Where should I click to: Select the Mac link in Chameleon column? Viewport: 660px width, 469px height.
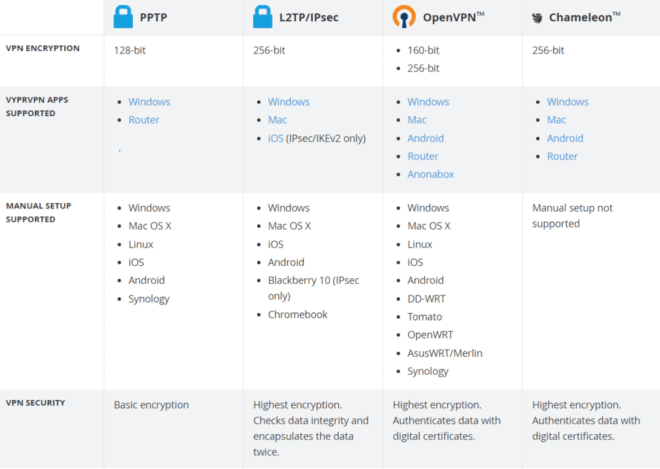(556, 120)
